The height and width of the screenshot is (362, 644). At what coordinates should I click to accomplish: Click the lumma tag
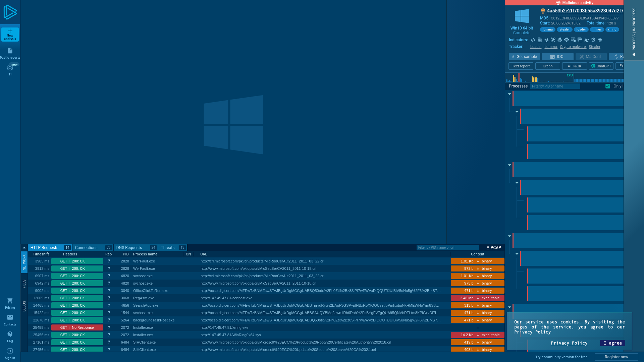point(548,29)
